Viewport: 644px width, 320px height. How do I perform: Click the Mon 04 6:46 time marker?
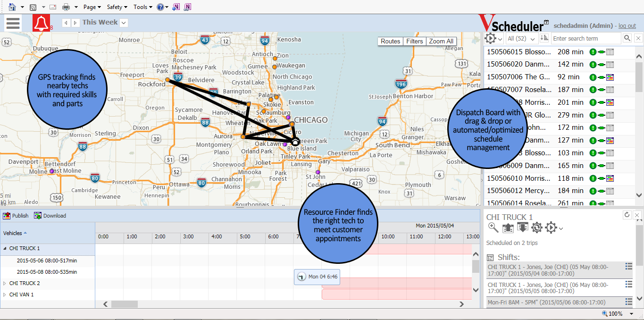point(317,277)
